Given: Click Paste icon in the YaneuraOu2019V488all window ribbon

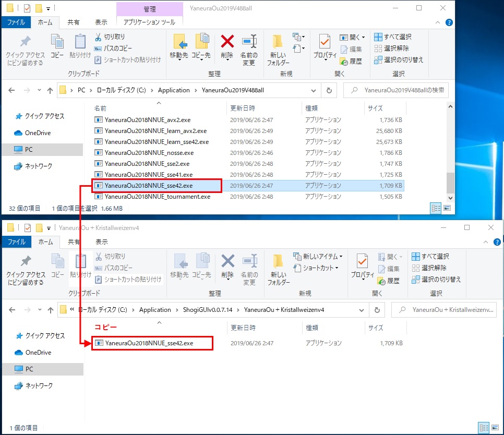Looking at the screenshot, I should [80, 47].
